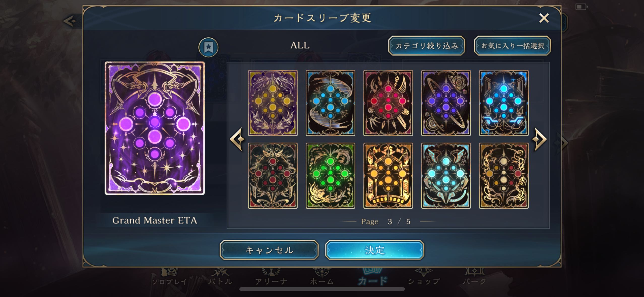
Task: Toggle the favorite bookmark star icon
Action: [208, 47]
